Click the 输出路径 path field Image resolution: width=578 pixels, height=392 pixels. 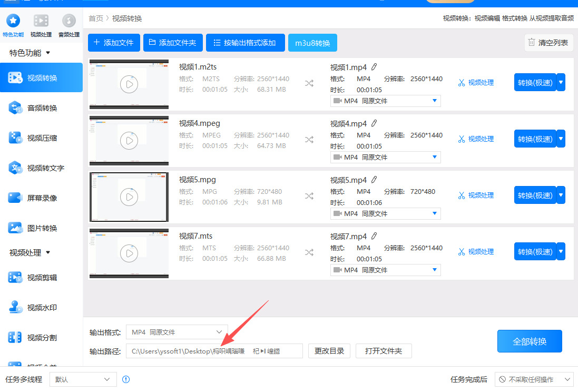(x=214, y=351)
